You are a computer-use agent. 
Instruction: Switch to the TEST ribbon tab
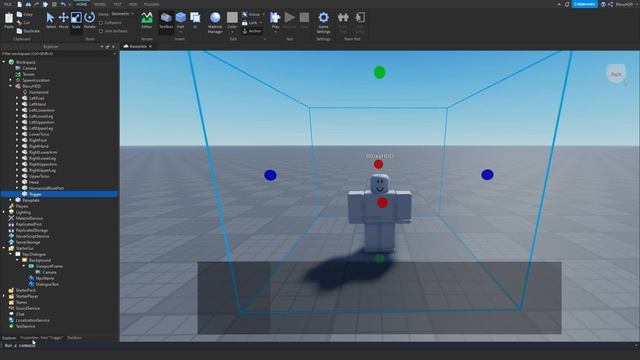tap(117, 4)
